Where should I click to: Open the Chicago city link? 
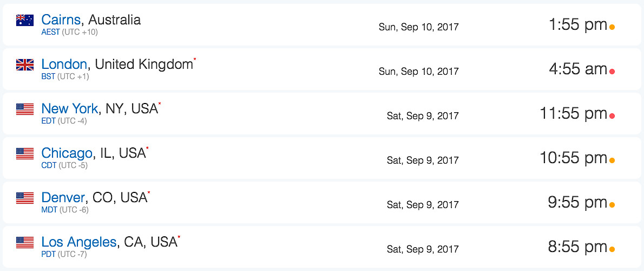[67, 153]
